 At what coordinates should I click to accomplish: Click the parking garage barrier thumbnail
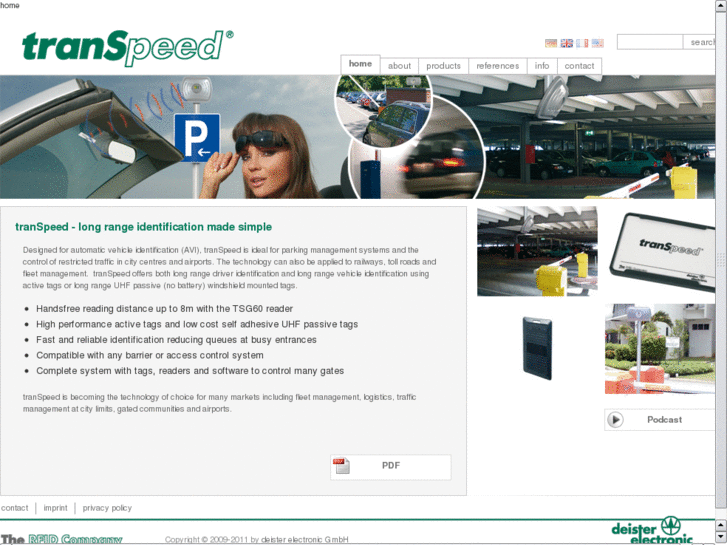(x=537, y=251)
